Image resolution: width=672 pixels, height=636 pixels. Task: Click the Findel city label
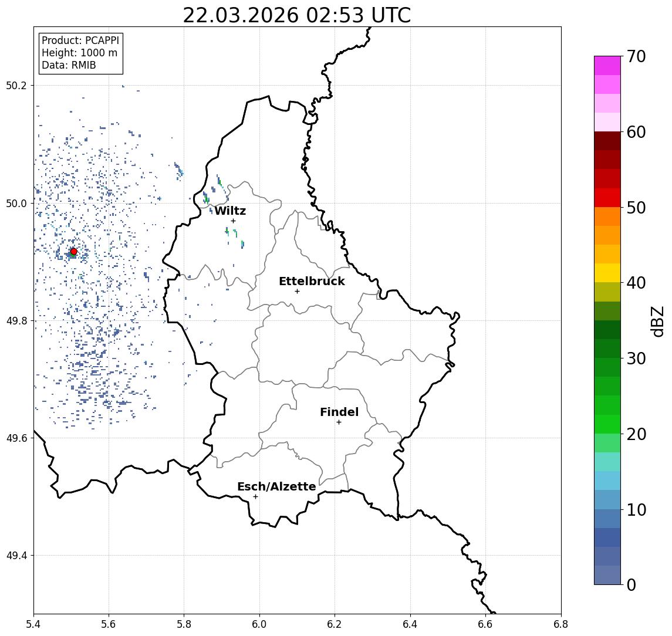tap(339, 412)
